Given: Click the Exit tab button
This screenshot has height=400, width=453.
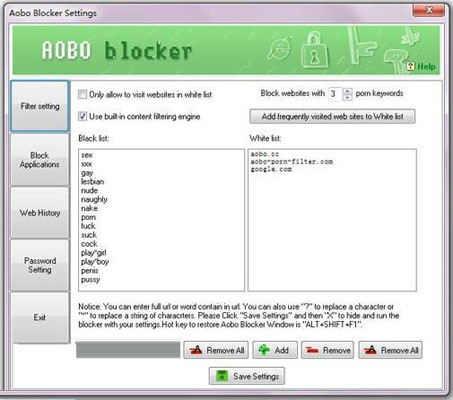Looking at the screenshot, I should [40, 318].
